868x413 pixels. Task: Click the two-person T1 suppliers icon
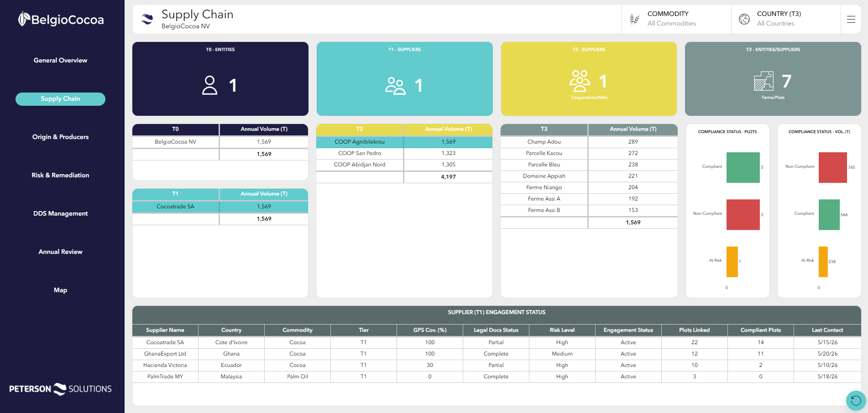(x=395, y=85)
